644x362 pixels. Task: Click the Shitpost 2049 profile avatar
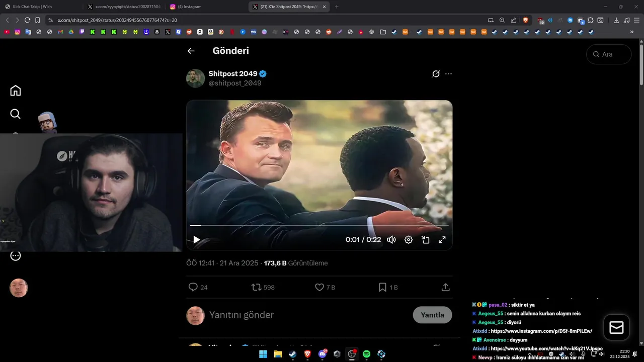[196, 78]
